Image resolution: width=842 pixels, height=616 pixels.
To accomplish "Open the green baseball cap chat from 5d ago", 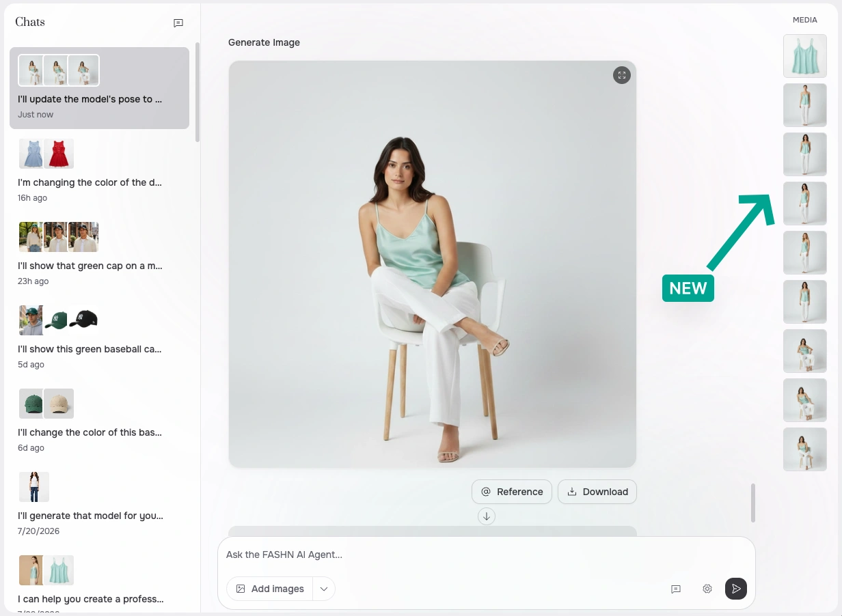I will (100, 337).
